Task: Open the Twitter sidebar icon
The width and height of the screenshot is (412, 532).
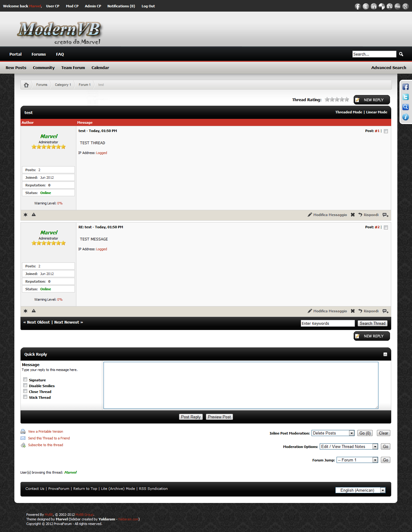Action: (405, 97)
